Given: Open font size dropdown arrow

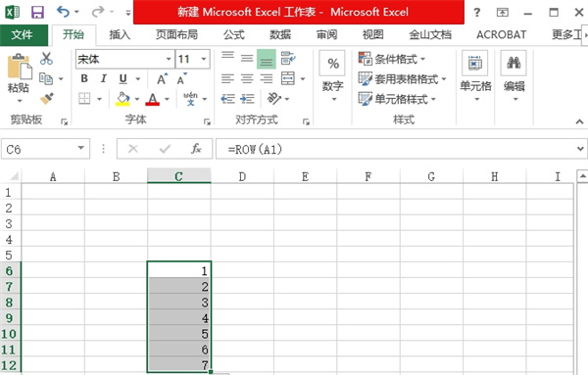Looking at the screenshot, I should coord(204,59).
